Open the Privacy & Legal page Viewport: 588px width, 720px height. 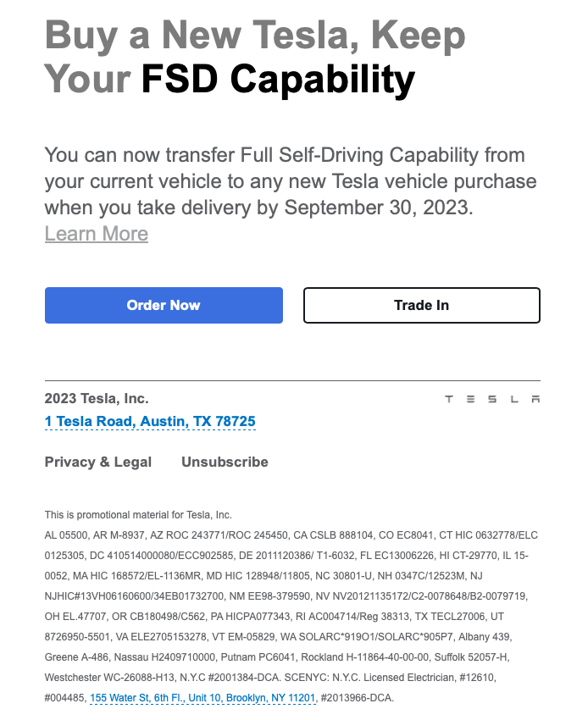97,462
